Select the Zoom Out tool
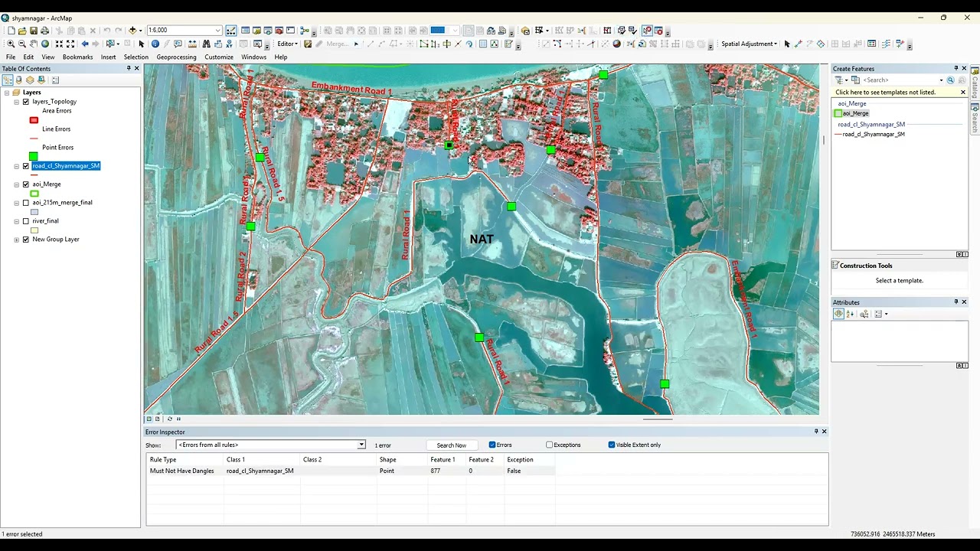This screenshot has width=980, height=551. [21, 44]
